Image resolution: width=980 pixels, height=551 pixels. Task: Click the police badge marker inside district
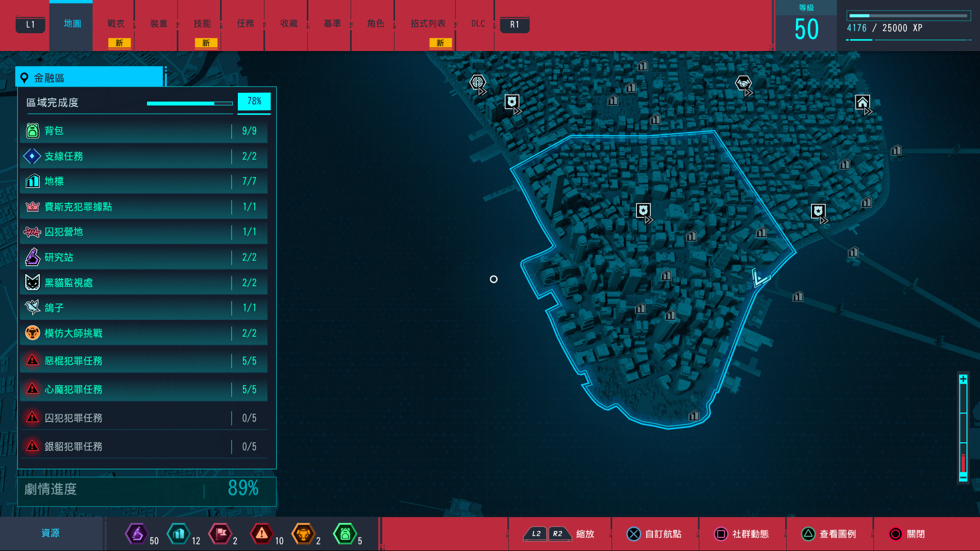[x=643, y=210]
